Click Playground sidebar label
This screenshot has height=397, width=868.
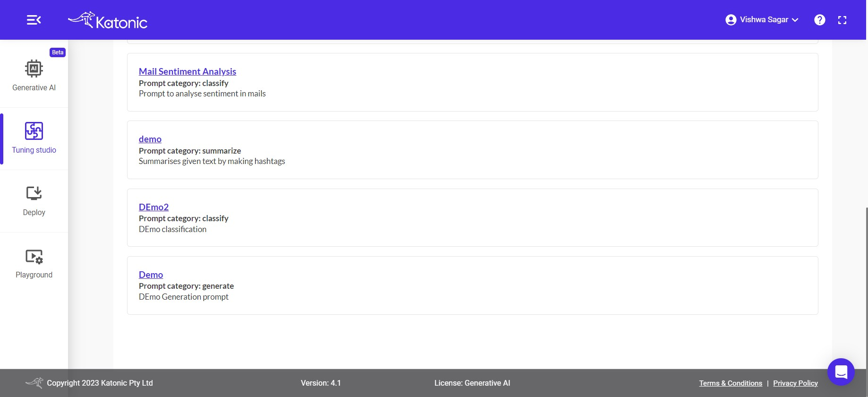[x=34, y=275]
